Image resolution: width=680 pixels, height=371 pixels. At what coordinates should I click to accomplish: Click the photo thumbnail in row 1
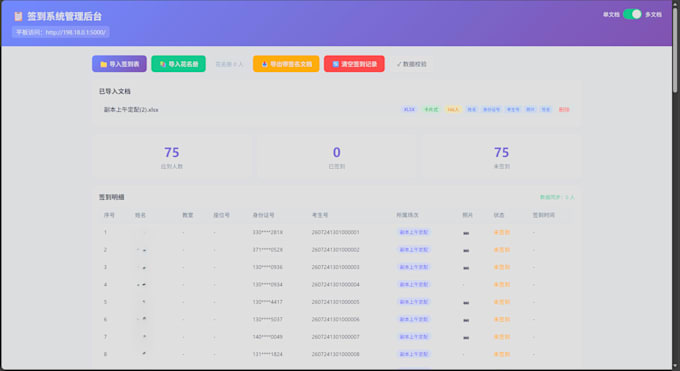[466, 233]
